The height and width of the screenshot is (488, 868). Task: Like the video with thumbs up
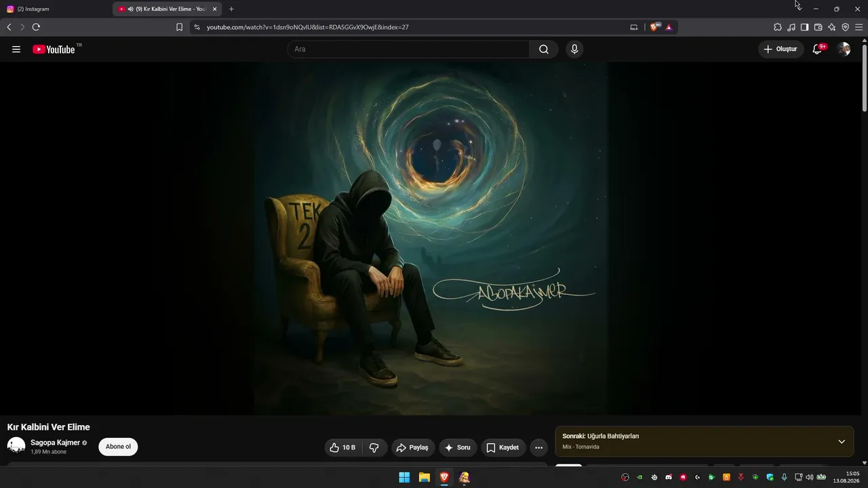click(344, 447)
